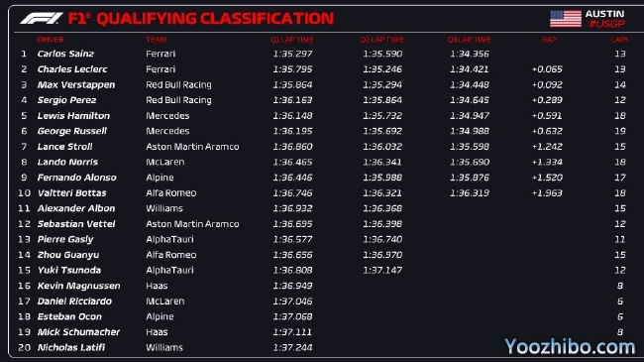
Task: Click the F1 logo icon
Action: 41,19
